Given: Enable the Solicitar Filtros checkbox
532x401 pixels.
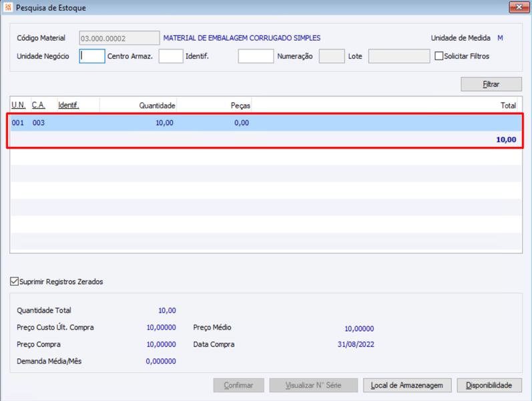Looking at the screenshot, I should (439, 55).
